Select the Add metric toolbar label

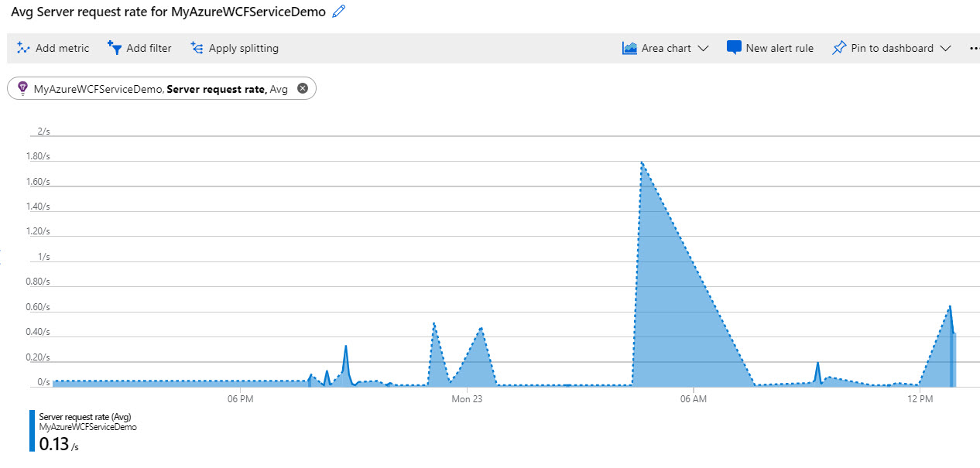click(62, 48)
